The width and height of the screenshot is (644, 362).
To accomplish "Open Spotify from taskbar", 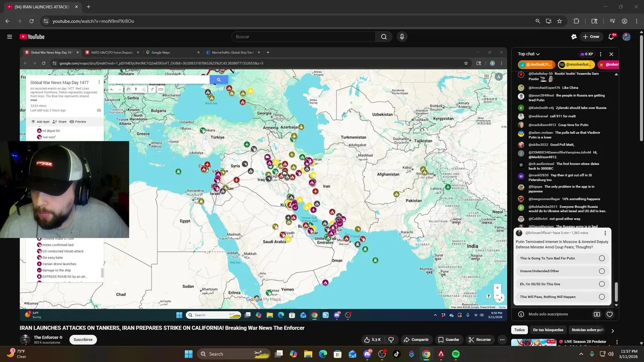I will tap(456, 354).
